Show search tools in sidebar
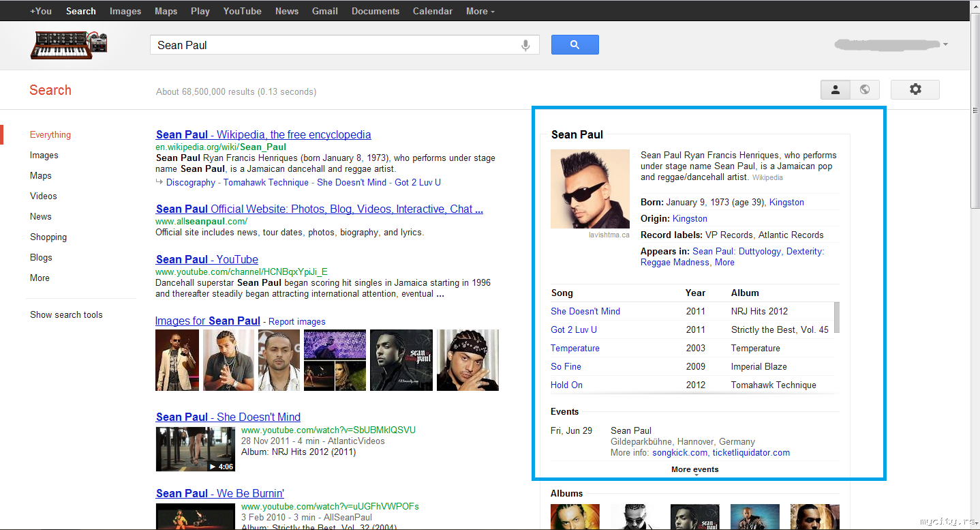The image size is (980, 530). pyautogui.click(x=66, y=314)
